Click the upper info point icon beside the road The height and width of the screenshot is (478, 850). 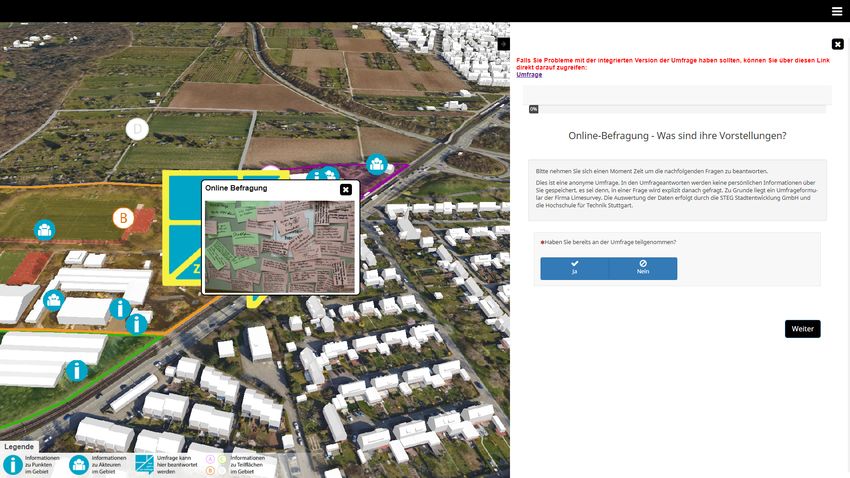coord(120,308)
